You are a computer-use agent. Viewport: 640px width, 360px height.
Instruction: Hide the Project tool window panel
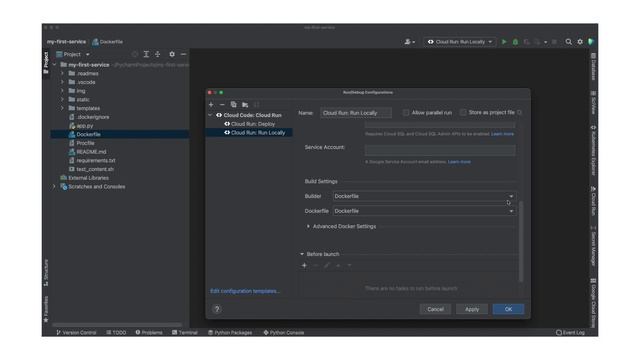[x=183, y=54]
